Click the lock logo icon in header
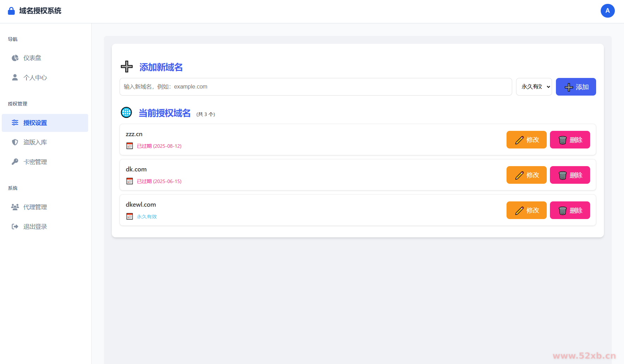 click(x=11, y=11)
